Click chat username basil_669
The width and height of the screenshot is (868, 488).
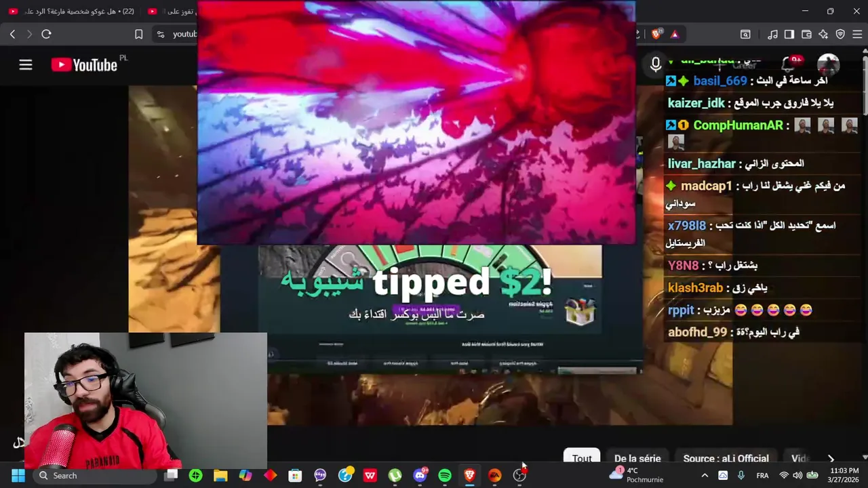720,81
